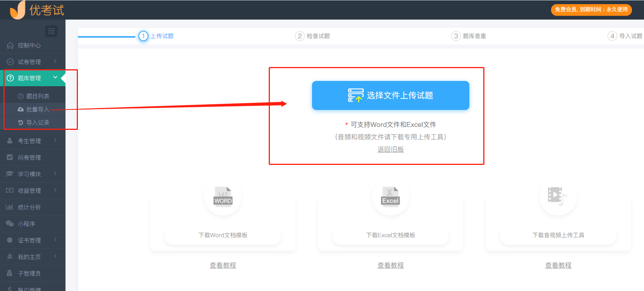Click the 小程序 WeChat icon
This screenshot has width=644, height=291.
coord(10,223)
